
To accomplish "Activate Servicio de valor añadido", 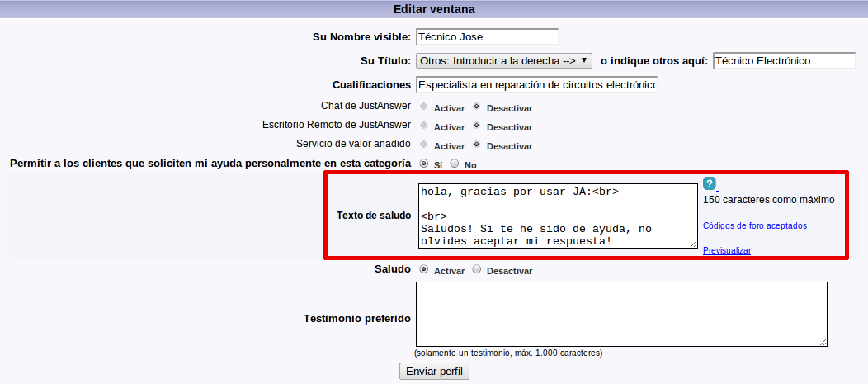I will click(x=424, y=145).
